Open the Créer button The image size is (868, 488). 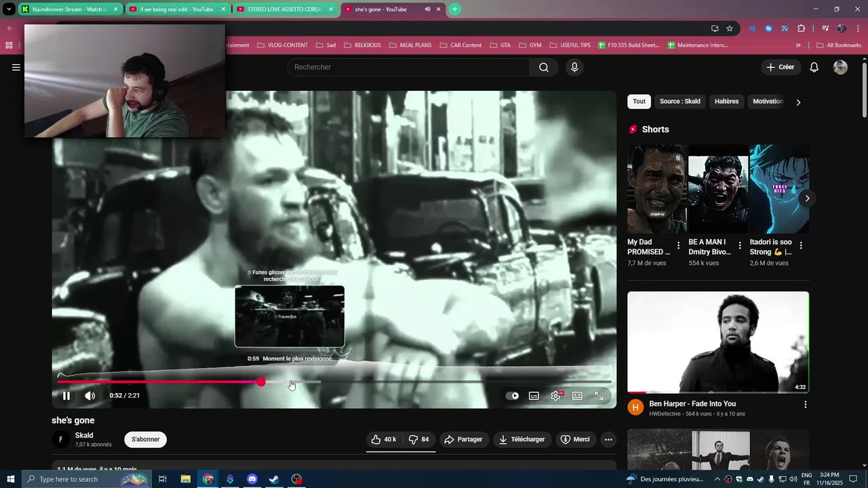780,67
